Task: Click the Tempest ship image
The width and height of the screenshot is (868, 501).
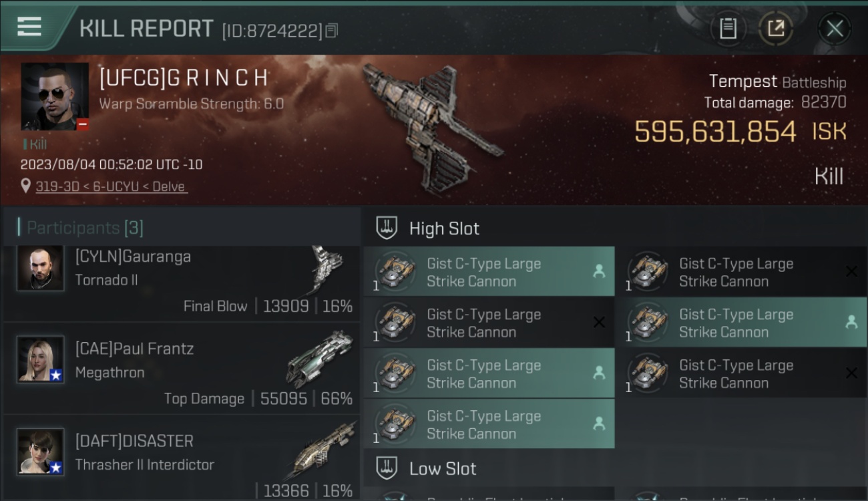Action: click(431, 128)
